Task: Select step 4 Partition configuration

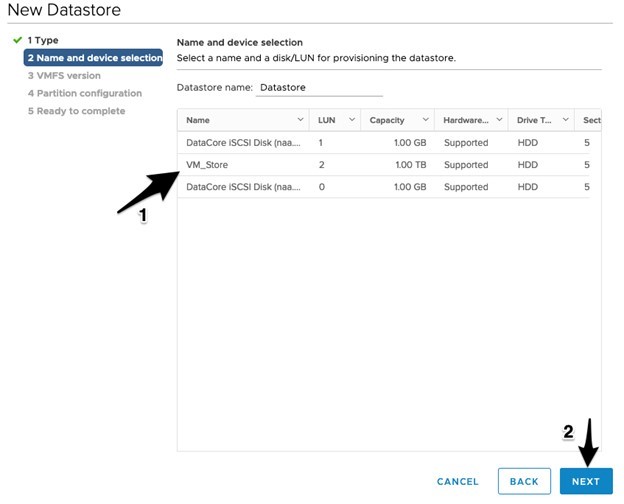Action: (85, 93)
